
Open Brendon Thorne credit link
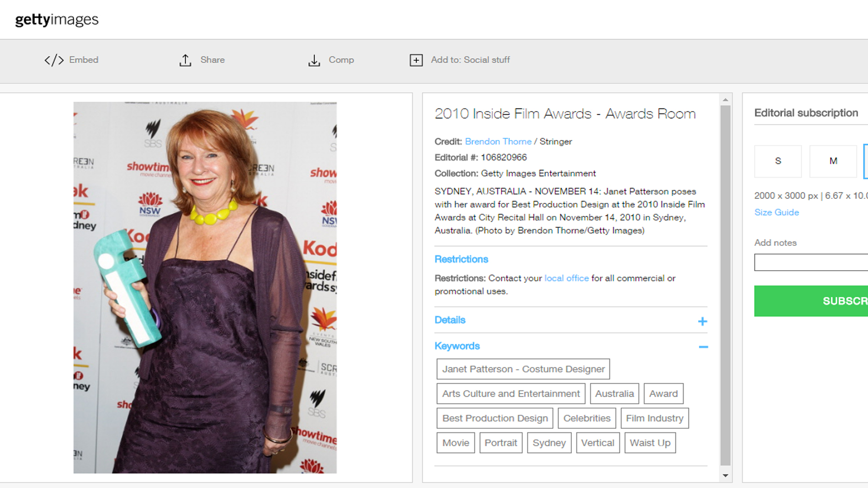(498, 141)
